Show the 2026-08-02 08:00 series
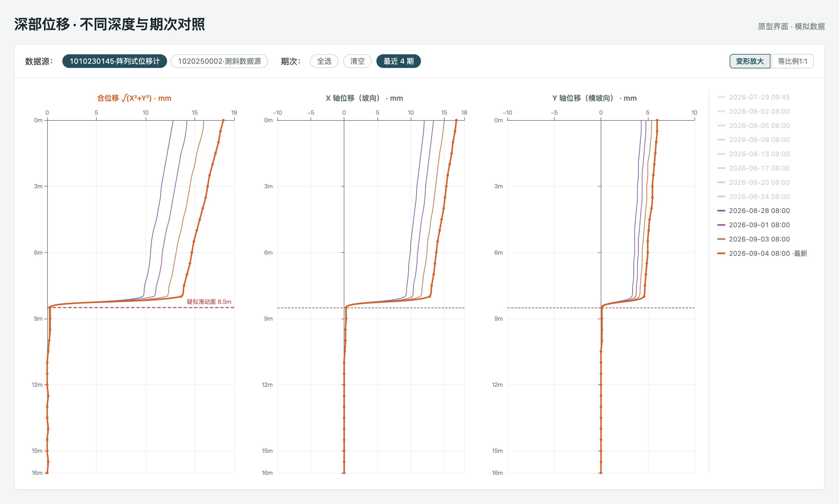Screen dimensions: 839x504 tap(753, 111)
